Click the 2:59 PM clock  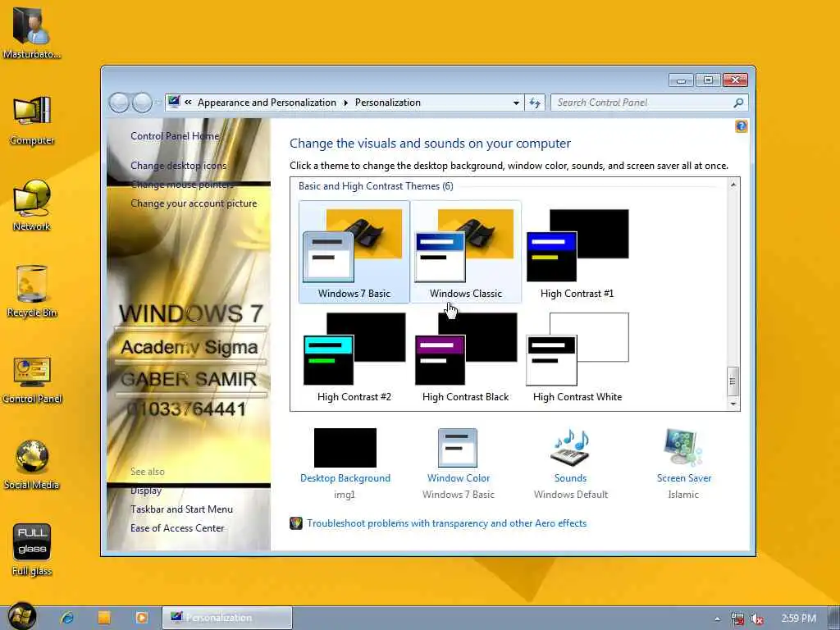[x=798, y=619]
